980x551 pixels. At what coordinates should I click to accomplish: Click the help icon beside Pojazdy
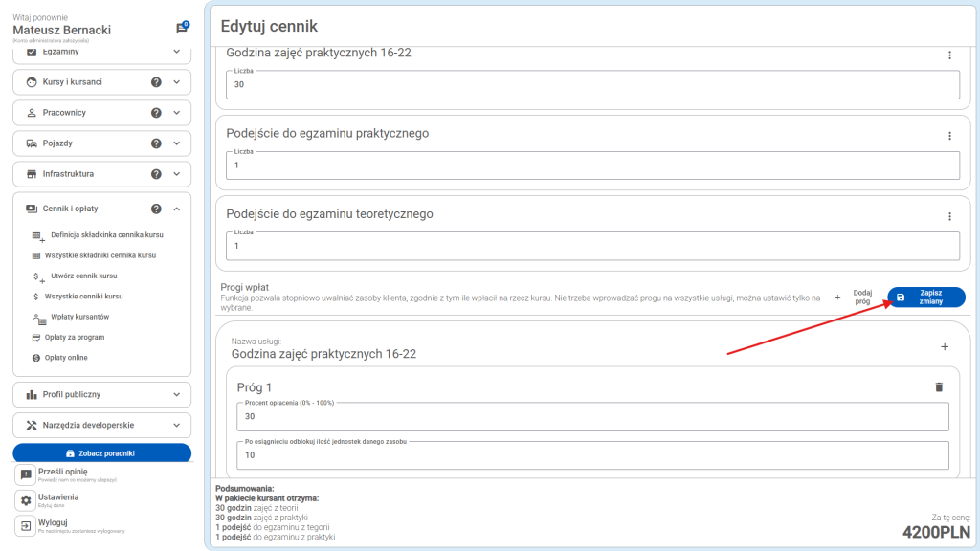click(x=156, y=143)
